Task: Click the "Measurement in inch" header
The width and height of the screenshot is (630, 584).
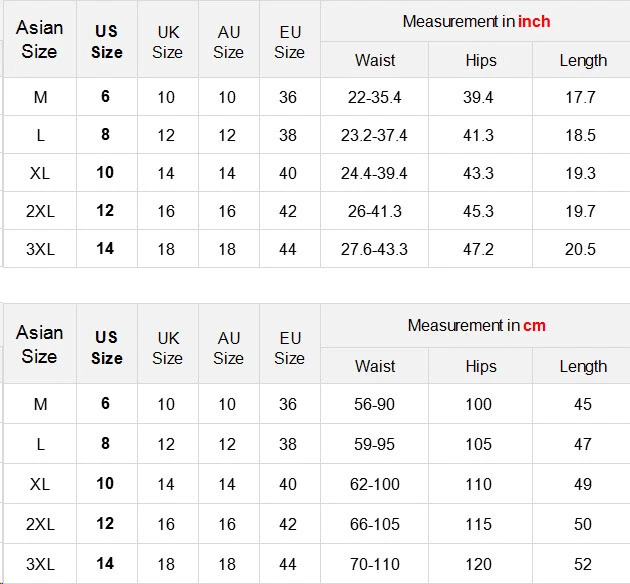Action: coord(476,21)
